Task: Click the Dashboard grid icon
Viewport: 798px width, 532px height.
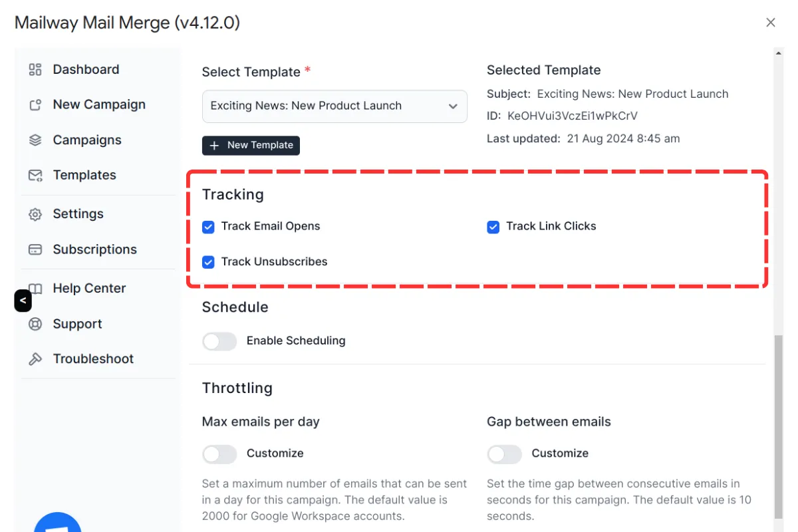Action: pyautogui.click(x=35, y=70)
